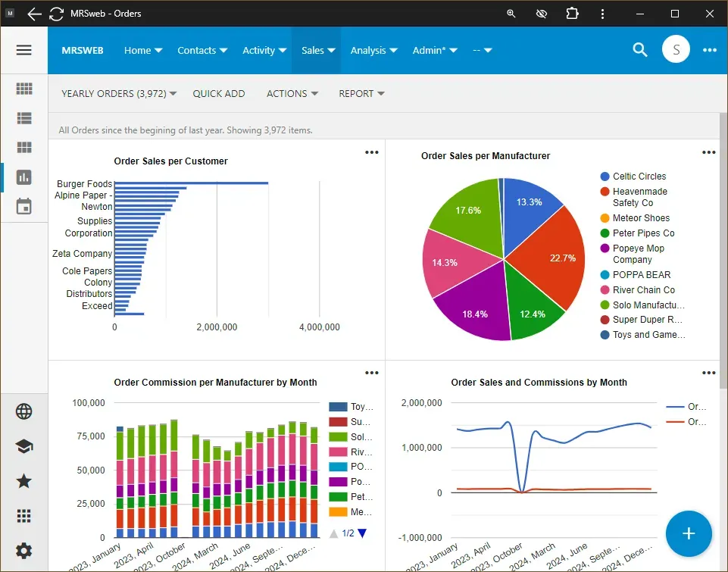Screen dimensions: 728x572
Task: Open the Actions dropdown menu
Action: [x=292, y=94]
